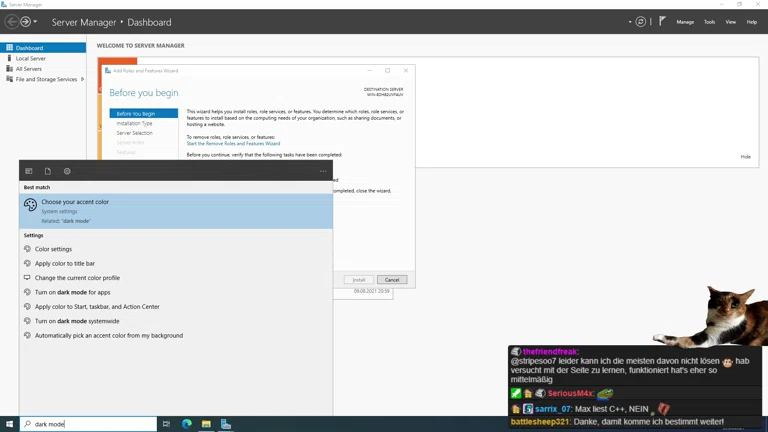The image size is (768, 432).
Task: Open Apply color to title bar result
Action: click(x=176, y=263)
